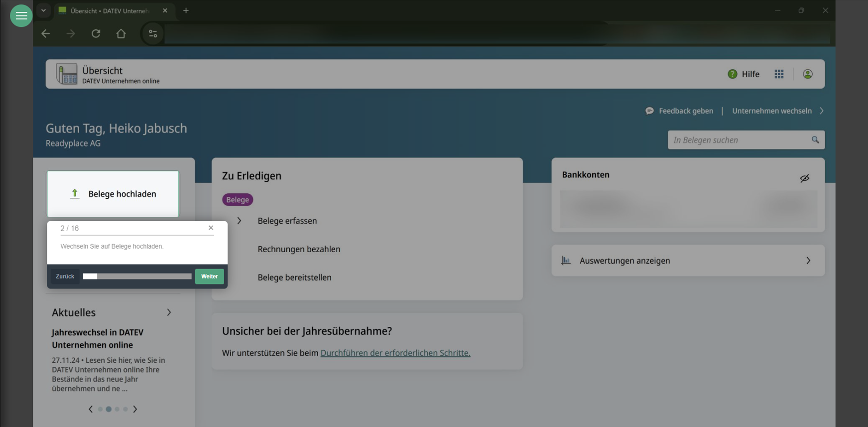Screen dimensions: 868x427
Task: Click the search magnifier icon
Action: click(x=815, y=140)
